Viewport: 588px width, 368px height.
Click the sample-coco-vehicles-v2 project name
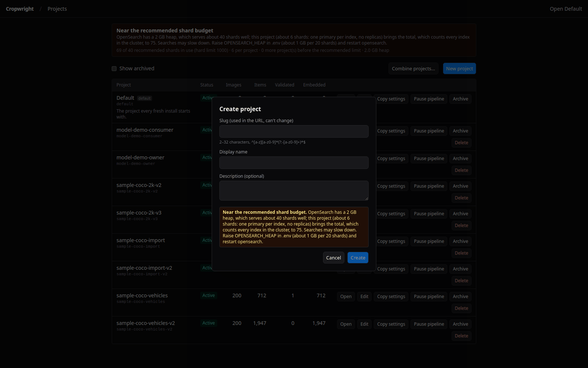click(x=146, y=323)
